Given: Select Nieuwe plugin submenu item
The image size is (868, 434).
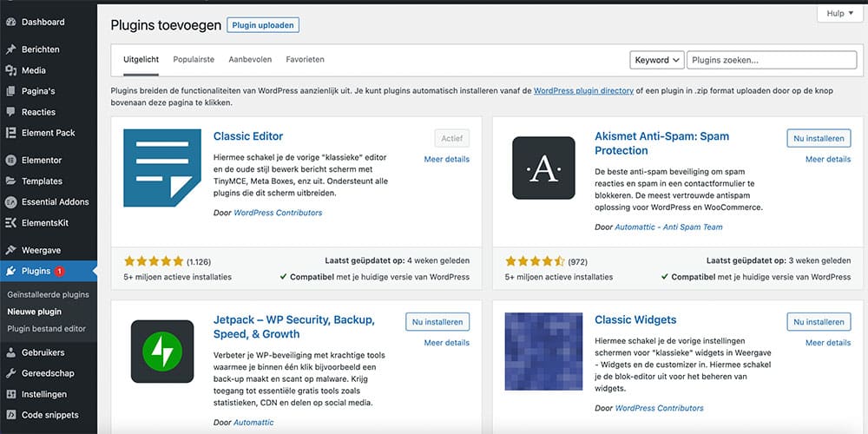Looking at the screenshot, I should 35,312.
